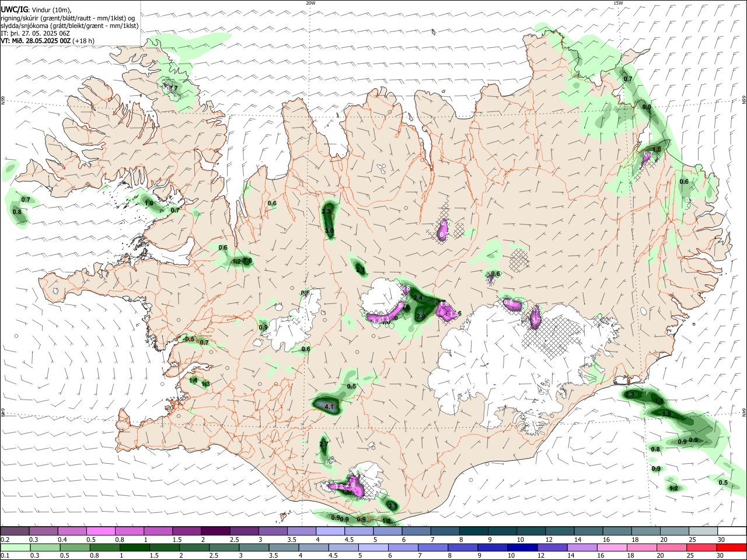
Task: Select the bright red lower swatch after 30
Action: click(731, 548)
